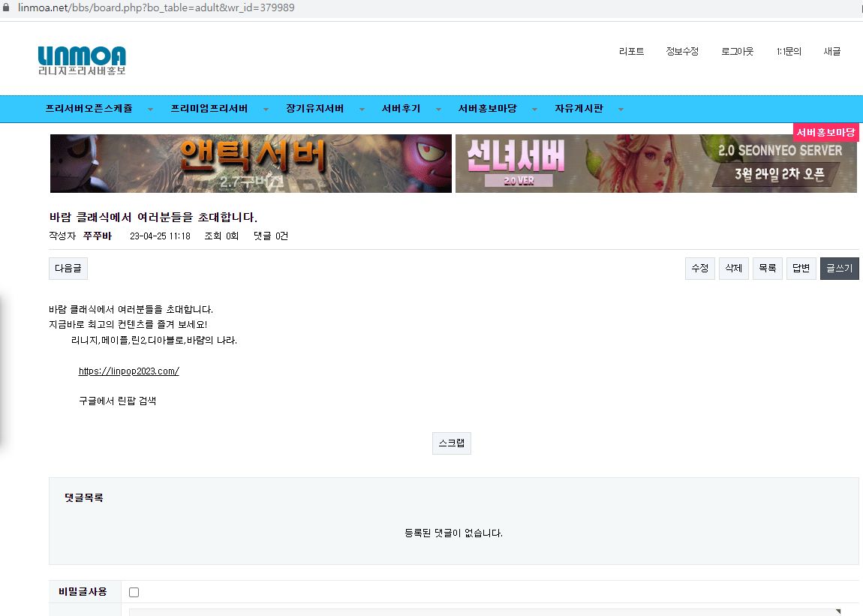Click the post title text

(x=154, y=218)
